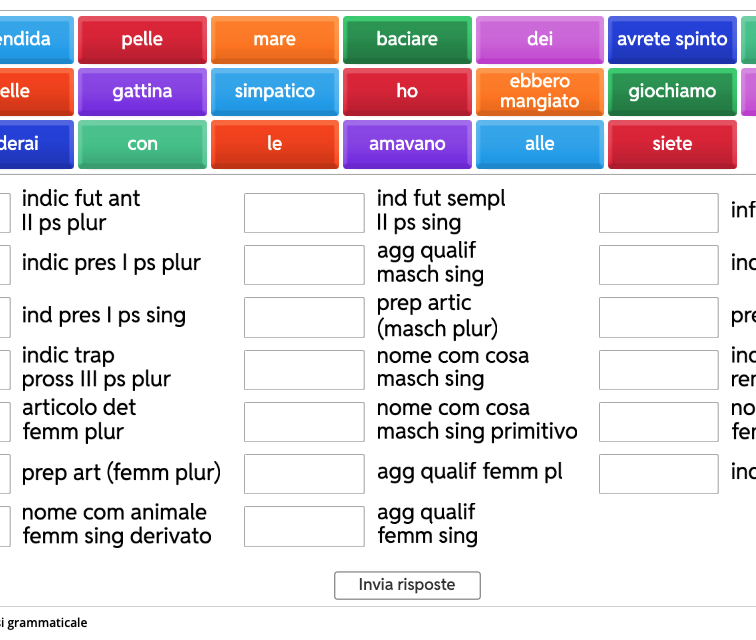The width and height of the screenshot is (756, 640).
Task: Select the orange 'ebbero mangiato' tile
Action: [539, 92]
